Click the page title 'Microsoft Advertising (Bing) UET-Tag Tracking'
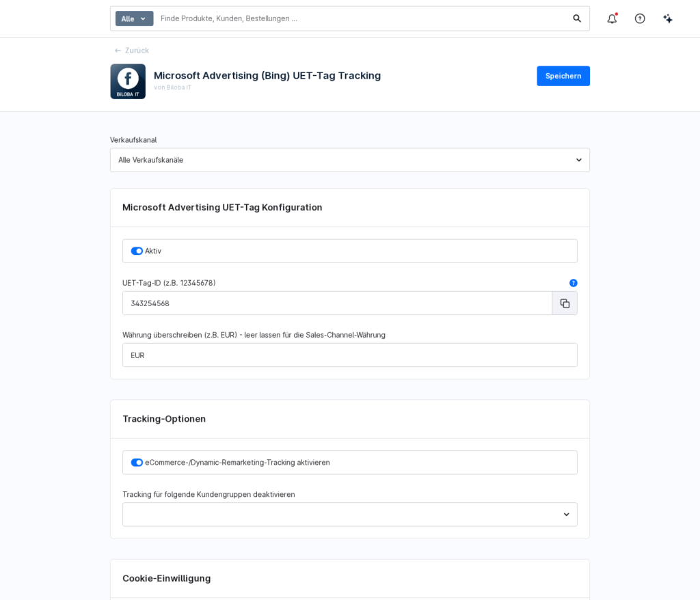Image resolution: width=700 pixels, height=600 pixels. pyautogui.click(x=267, y=75)
